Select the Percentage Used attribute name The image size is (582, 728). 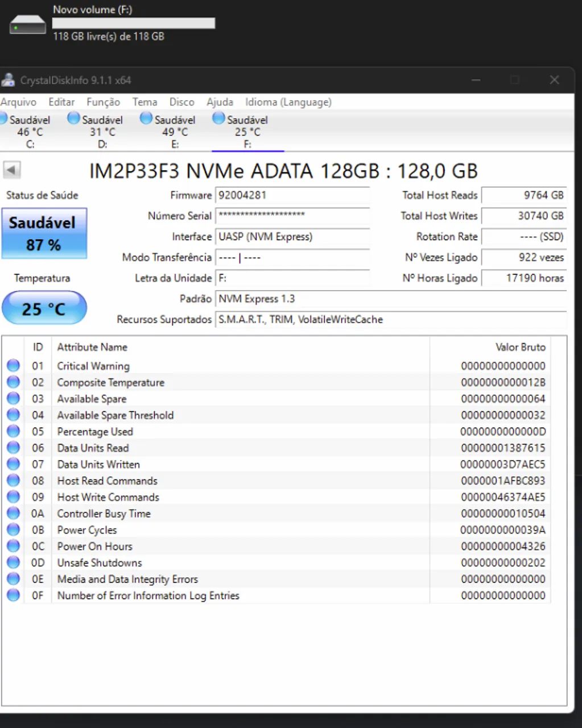tap(95, 432)
